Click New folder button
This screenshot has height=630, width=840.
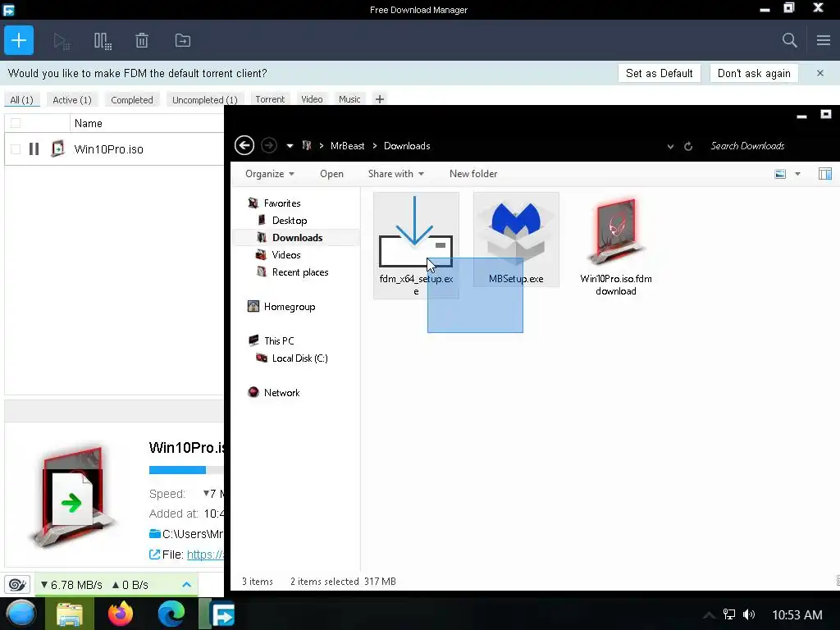(473, 174)
